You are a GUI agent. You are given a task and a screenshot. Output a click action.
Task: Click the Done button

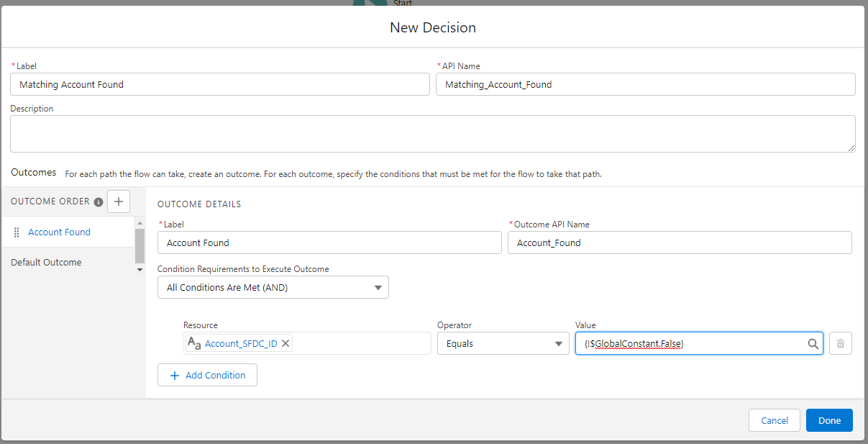(x=829, y=420)
